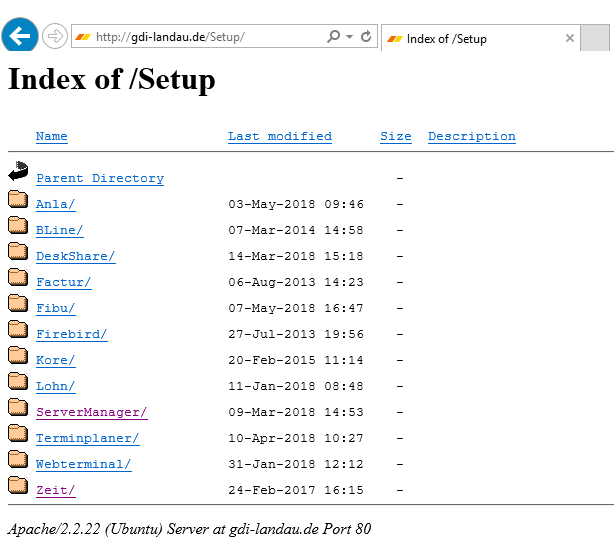
Task: Sort listing by Size column header
Action: [395, 136]
